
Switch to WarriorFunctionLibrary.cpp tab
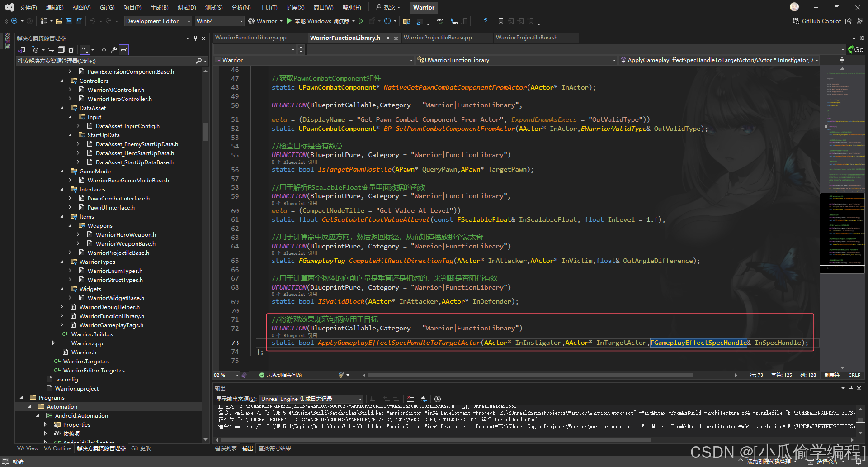[x=251, y=38]
